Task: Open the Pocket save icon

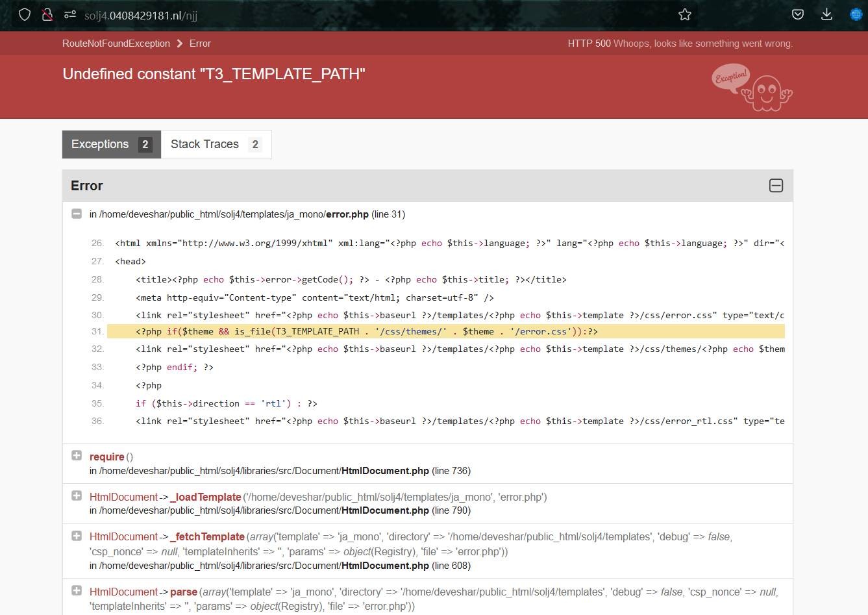Action: point(798,14)
